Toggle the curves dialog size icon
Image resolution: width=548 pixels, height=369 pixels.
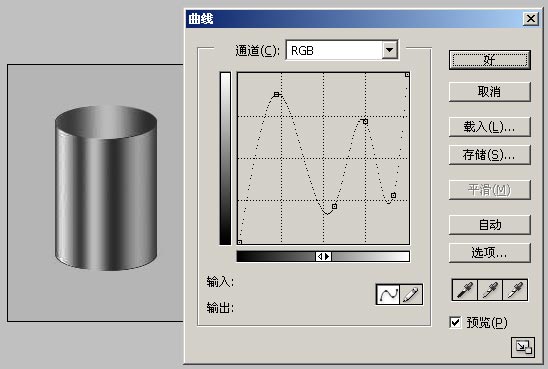(523, 347)
